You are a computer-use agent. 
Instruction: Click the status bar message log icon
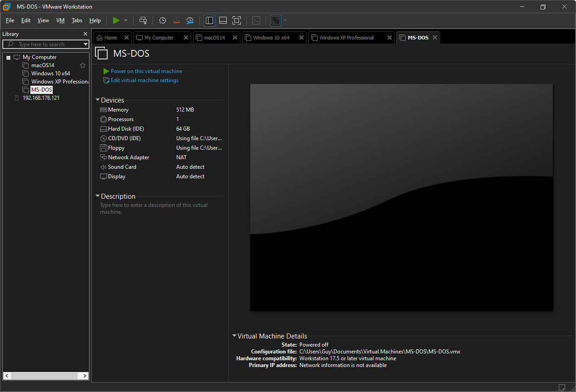(562, 387)
